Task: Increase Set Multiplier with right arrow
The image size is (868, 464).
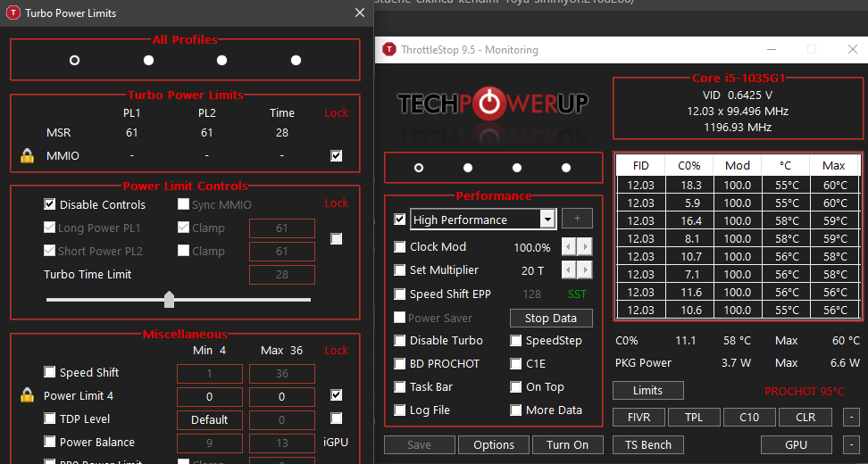Action: pyautogui.click(x=585, y=270)
